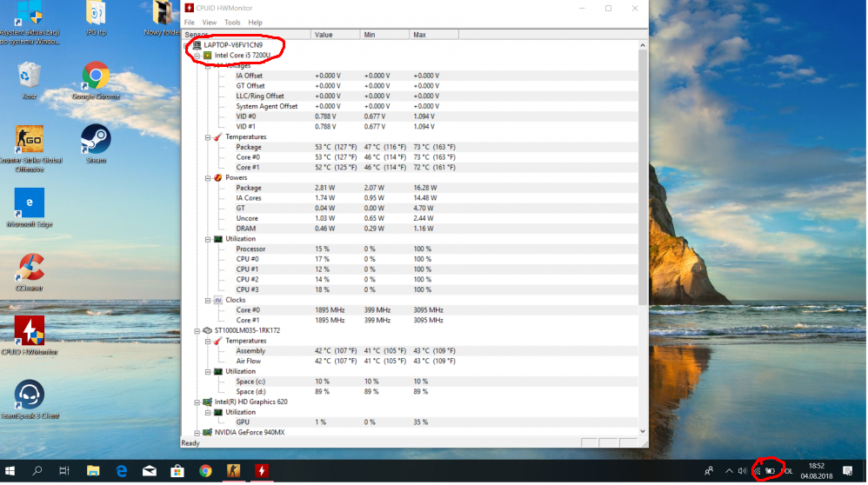Click the Intel(R) HD Graphics 620 icon

tap(208, 402)
